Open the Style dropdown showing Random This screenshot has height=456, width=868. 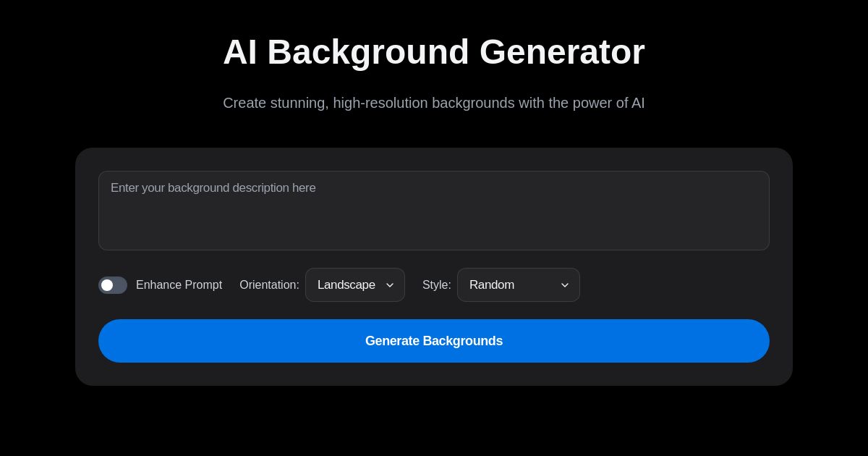[519, 285]
